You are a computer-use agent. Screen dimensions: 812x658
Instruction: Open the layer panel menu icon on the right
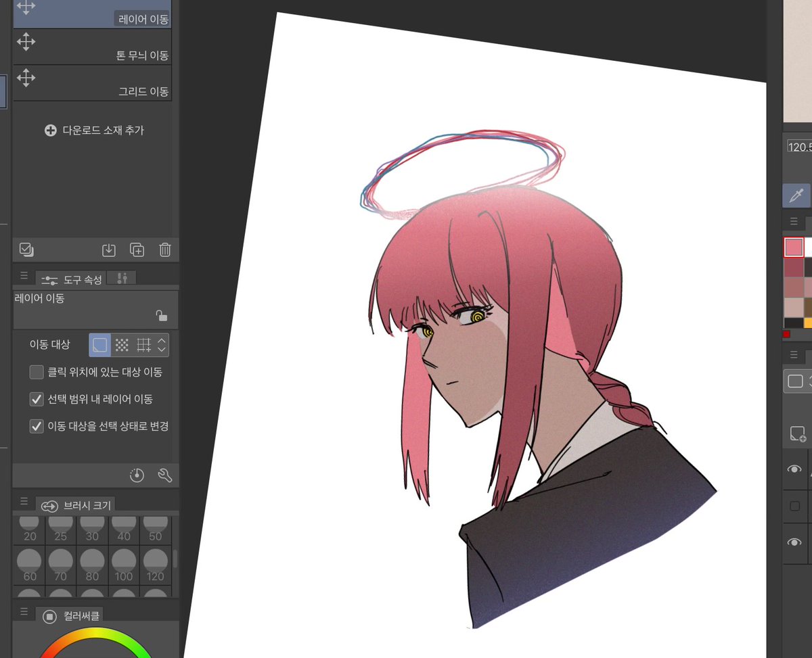tap(793, 356)
